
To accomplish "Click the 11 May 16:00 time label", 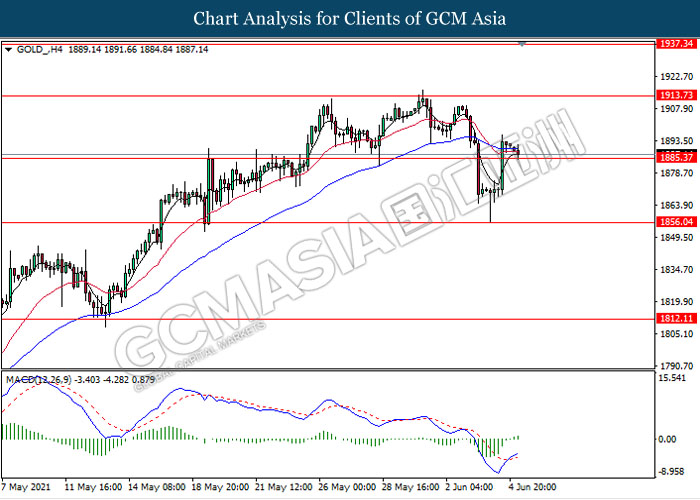I will point(93,487).
